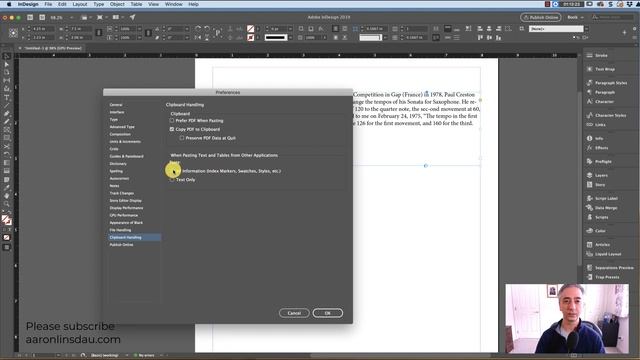The image size is (640, 360).
Task: Open the Layers panel icon
Action: coord(589,175)
